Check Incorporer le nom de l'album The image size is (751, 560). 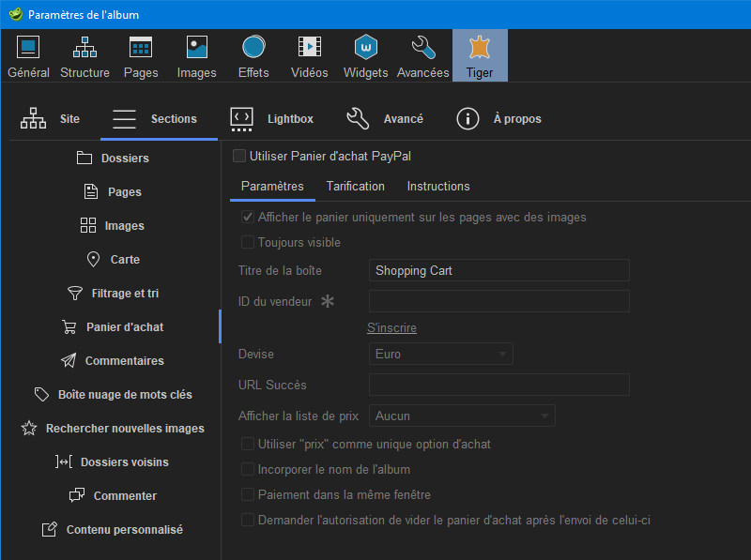[x=248, y=469]
